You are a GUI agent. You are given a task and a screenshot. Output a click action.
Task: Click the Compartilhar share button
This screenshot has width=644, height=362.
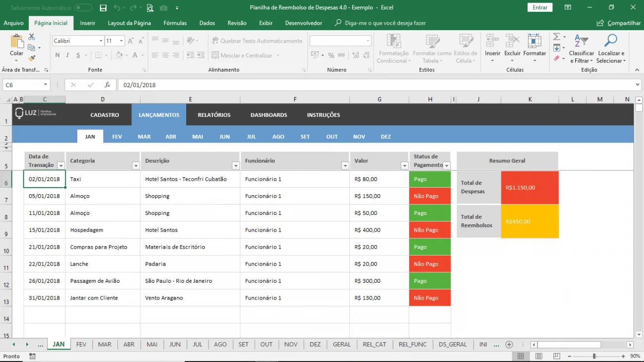click(619, 23)
